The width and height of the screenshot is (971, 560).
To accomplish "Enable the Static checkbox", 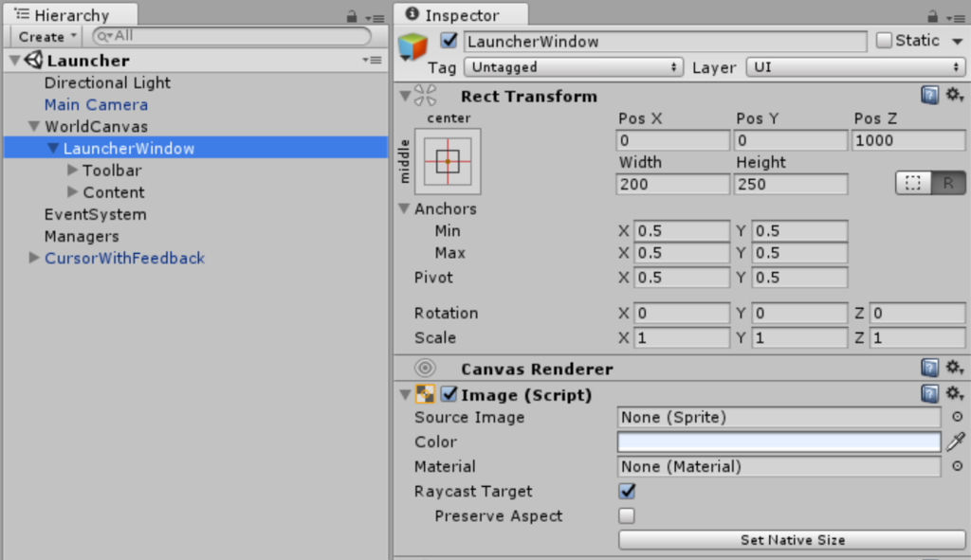I will point(884,41).
